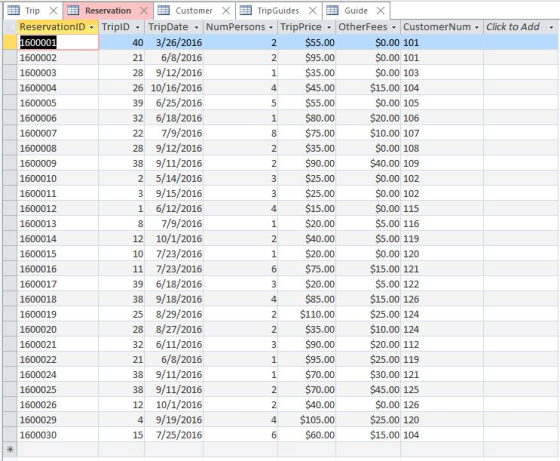Select row of reservation 1600015

pos(10,254)
